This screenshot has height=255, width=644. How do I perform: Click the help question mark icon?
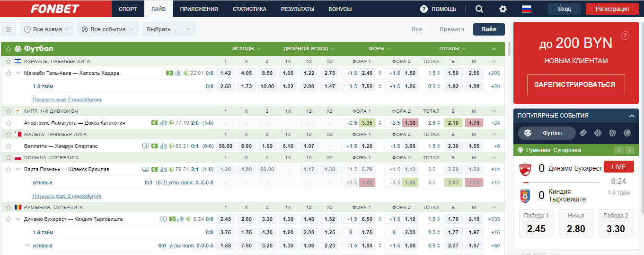(423, 9)
